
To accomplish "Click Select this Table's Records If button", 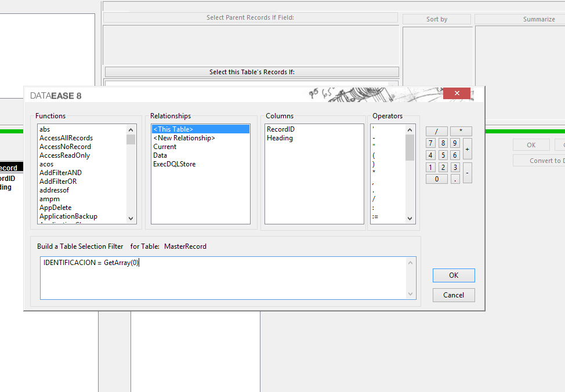I will coord(252,72).
